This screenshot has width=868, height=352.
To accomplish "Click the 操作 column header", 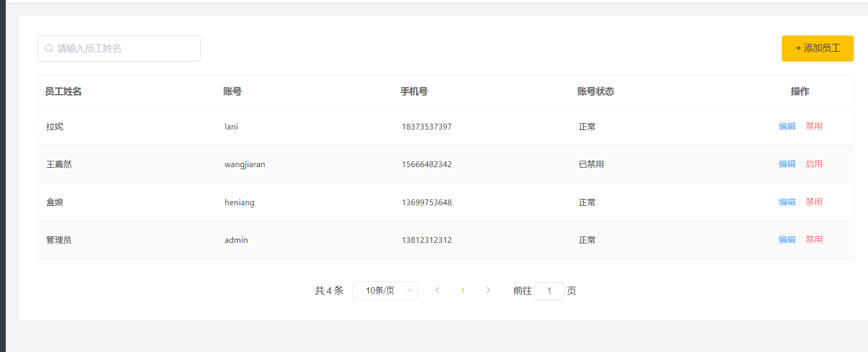I will pos(800,91).
